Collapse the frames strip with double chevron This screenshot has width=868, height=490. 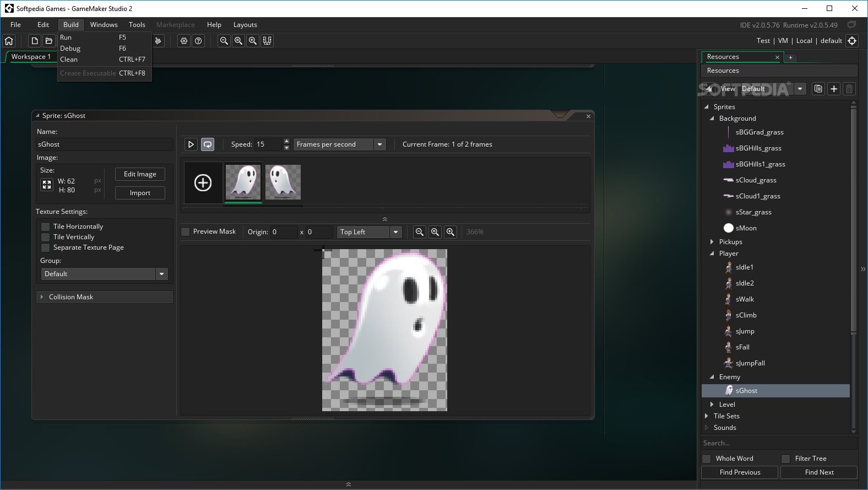point(384,219)
